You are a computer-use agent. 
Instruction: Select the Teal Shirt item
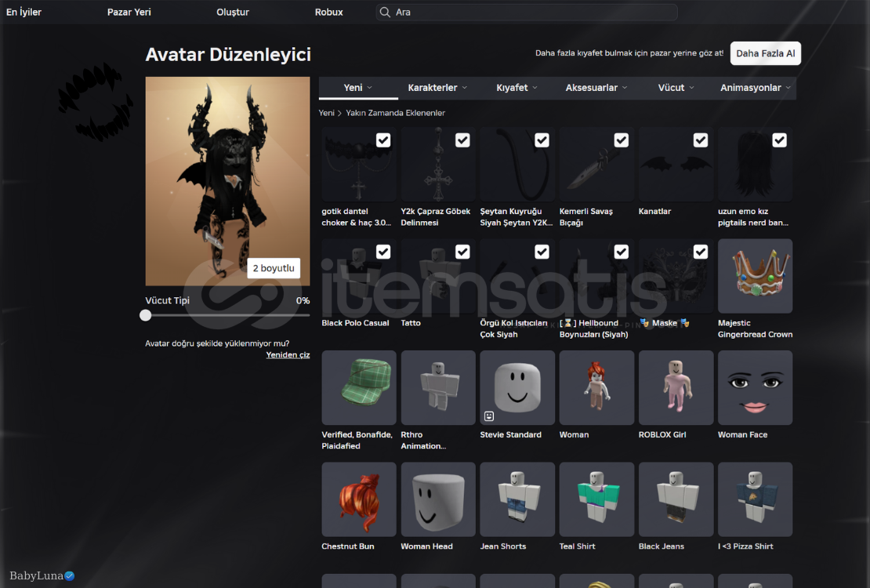[x=596, y=499]
